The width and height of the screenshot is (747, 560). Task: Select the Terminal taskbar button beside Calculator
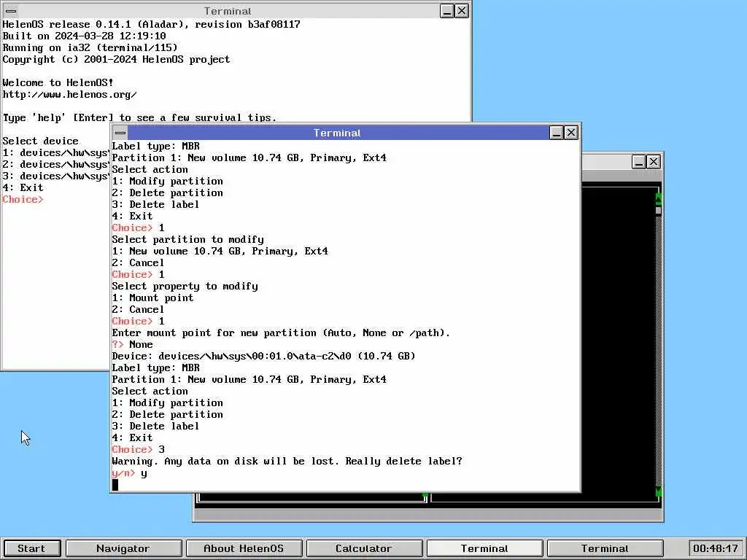tap(484, 548)
